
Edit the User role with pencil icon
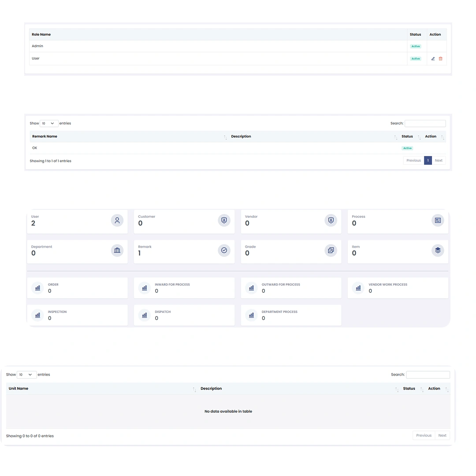(x=433, y=59)
